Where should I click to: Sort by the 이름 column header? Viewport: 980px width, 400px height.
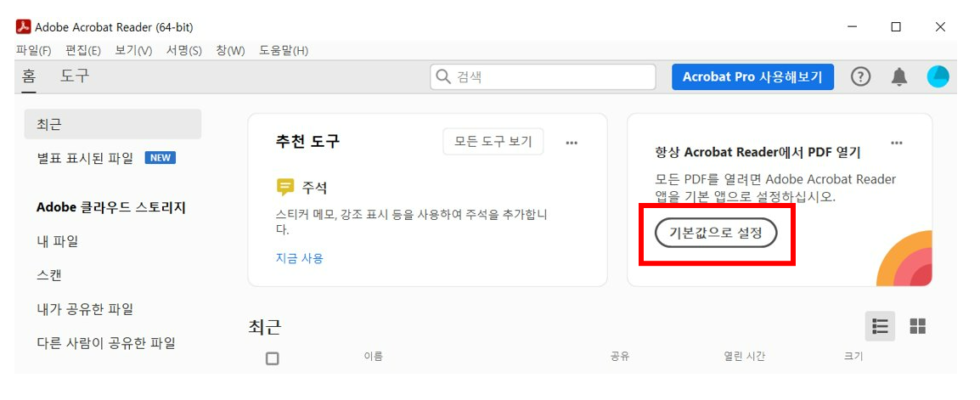[x=373, y=356]
